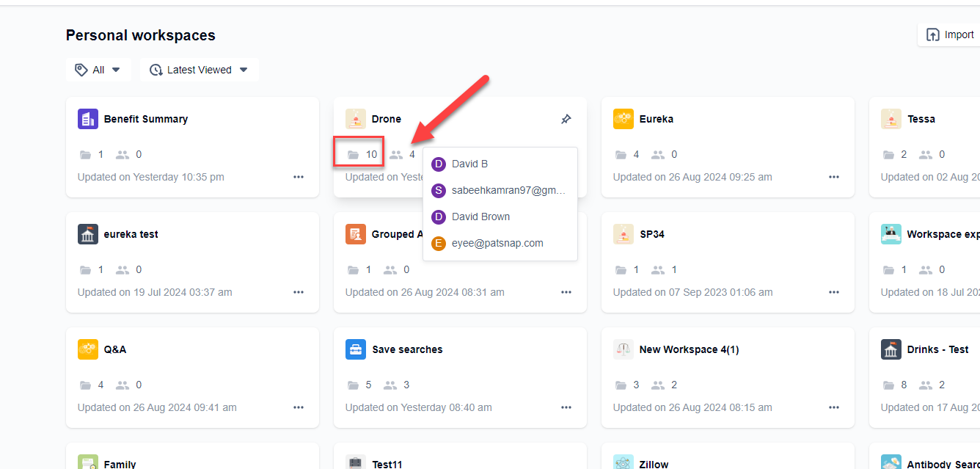Click David B's avatar in the popup

[438, 164]
